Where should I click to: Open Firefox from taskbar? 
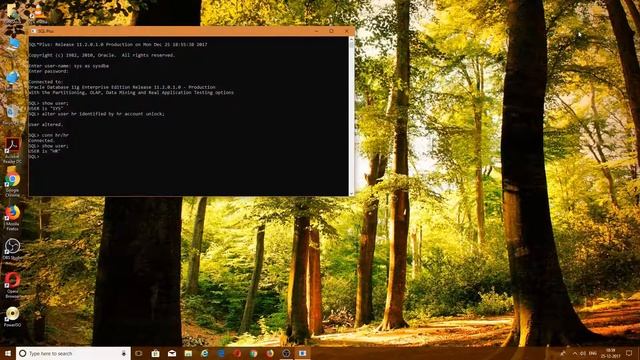[x=270, y=353]
